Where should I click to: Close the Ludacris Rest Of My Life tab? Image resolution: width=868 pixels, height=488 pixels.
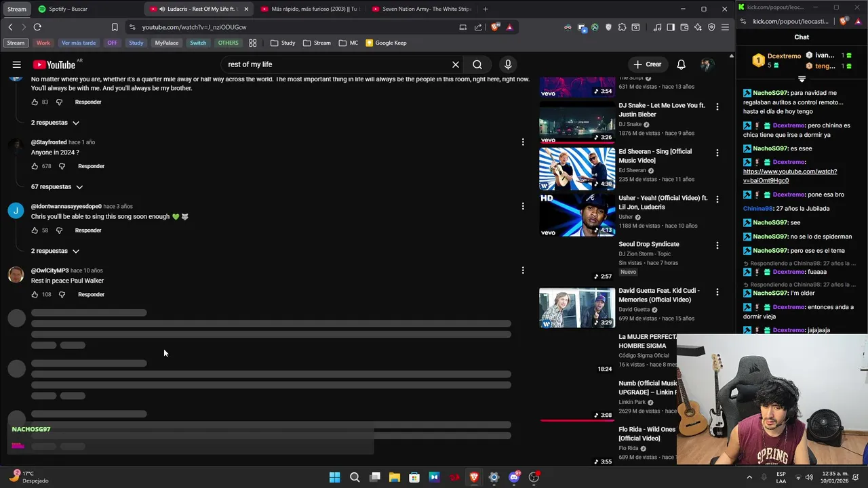tap(246, 9)
